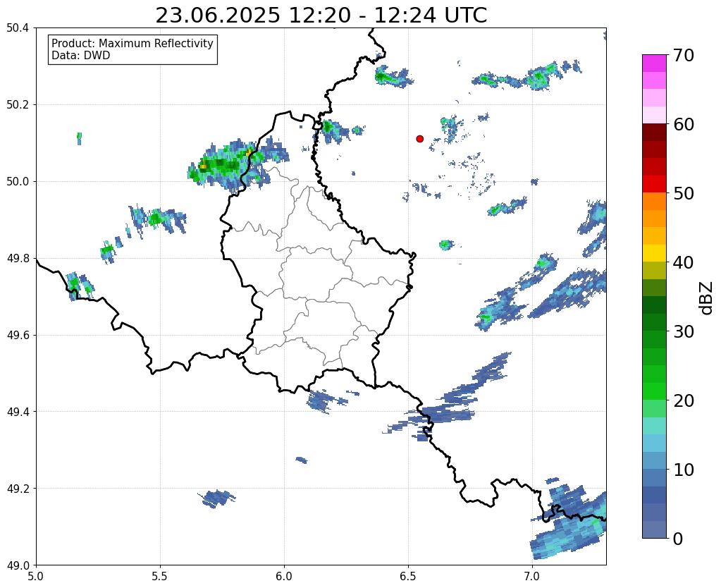Click latitude axis label '49.6'
Image resolution: width=721 pixels, height=588 pixels.
click(18, 336)
